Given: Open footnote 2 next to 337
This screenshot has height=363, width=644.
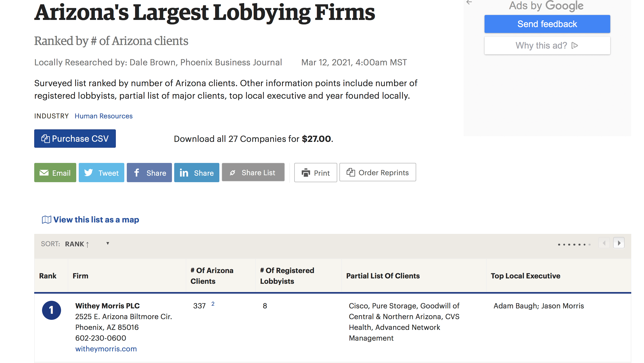Looking at the screenshot, I should point(213,304).
